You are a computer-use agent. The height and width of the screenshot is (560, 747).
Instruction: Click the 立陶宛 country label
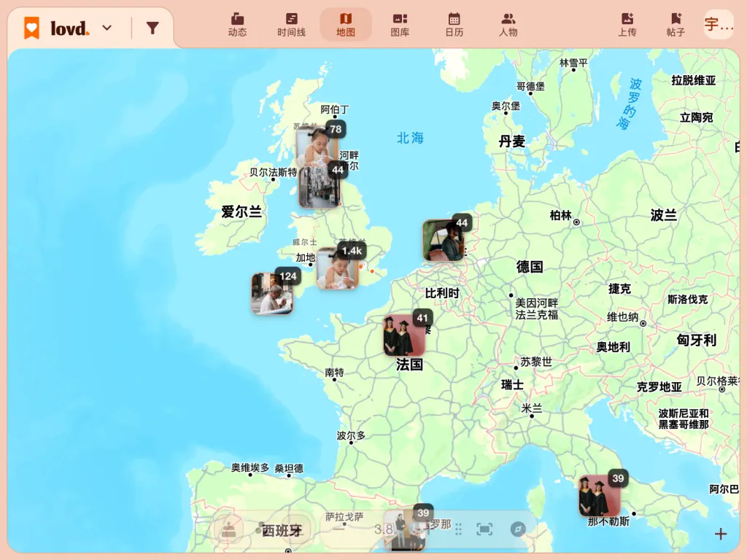697,117
